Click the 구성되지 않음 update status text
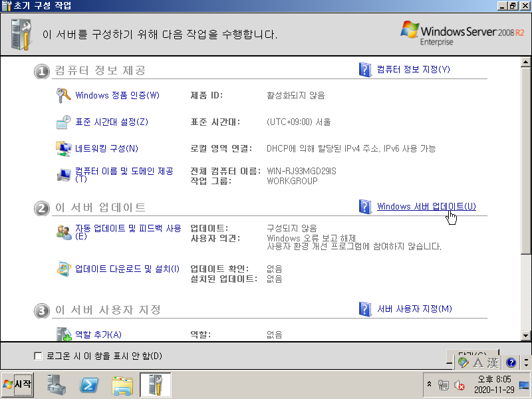The height and width of the screenshot is (399, 532). click(x=292, y=228)
